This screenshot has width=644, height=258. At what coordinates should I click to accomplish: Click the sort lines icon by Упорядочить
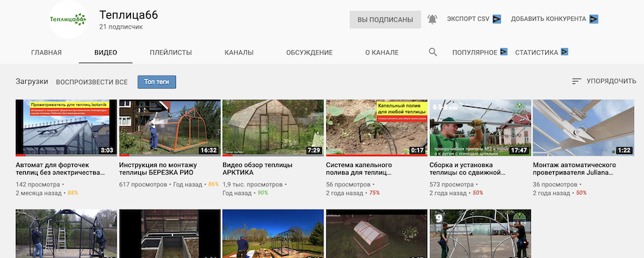tap(577, 82)
